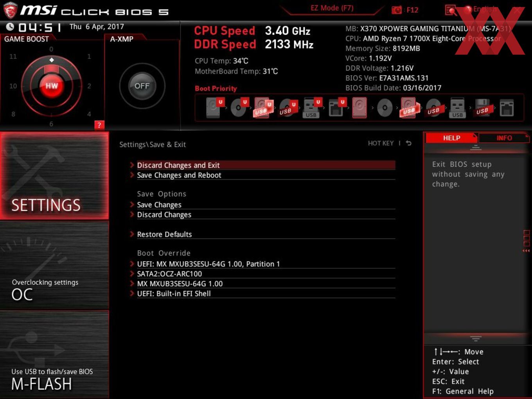Click the HOT KEY label
This screenshot has width=532, height=399.
click(381, 143)
